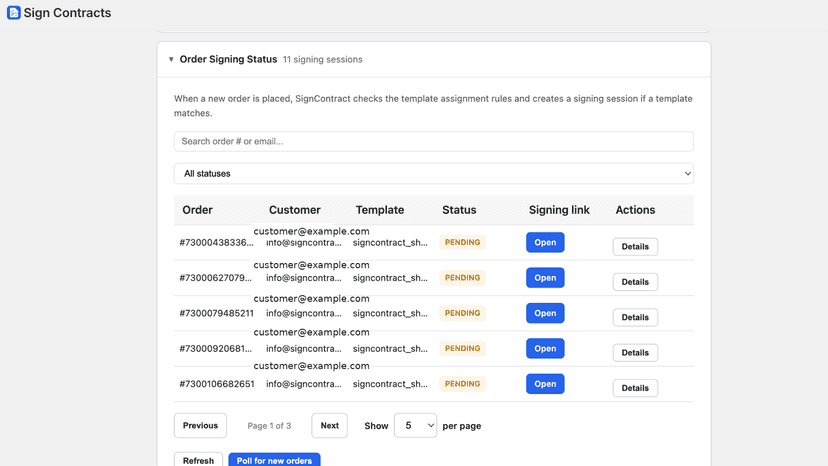Change the Show per page dropdown
This screenshot has width=828, height=466.
(415, 426)
